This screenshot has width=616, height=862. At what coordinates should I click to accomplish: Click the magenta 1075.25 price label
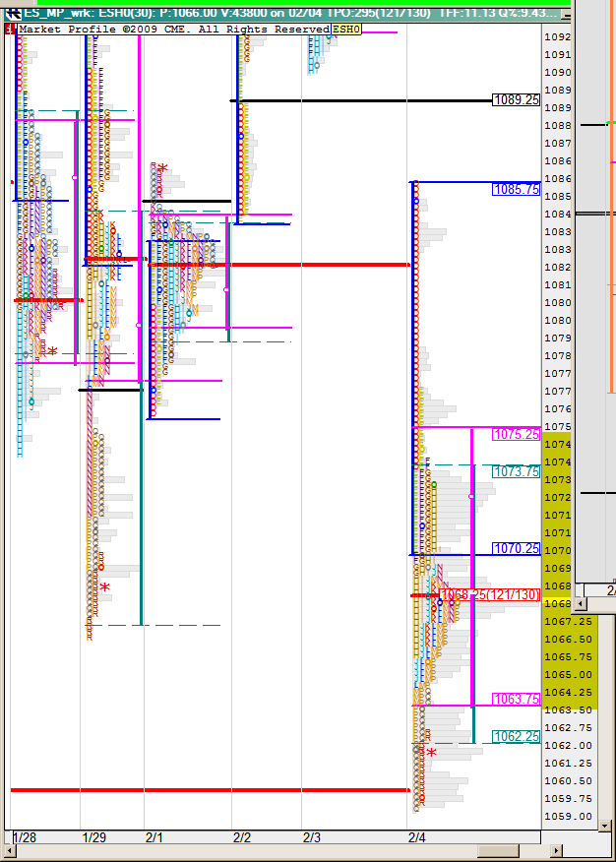pyautogui.click(x=517, y=434)
